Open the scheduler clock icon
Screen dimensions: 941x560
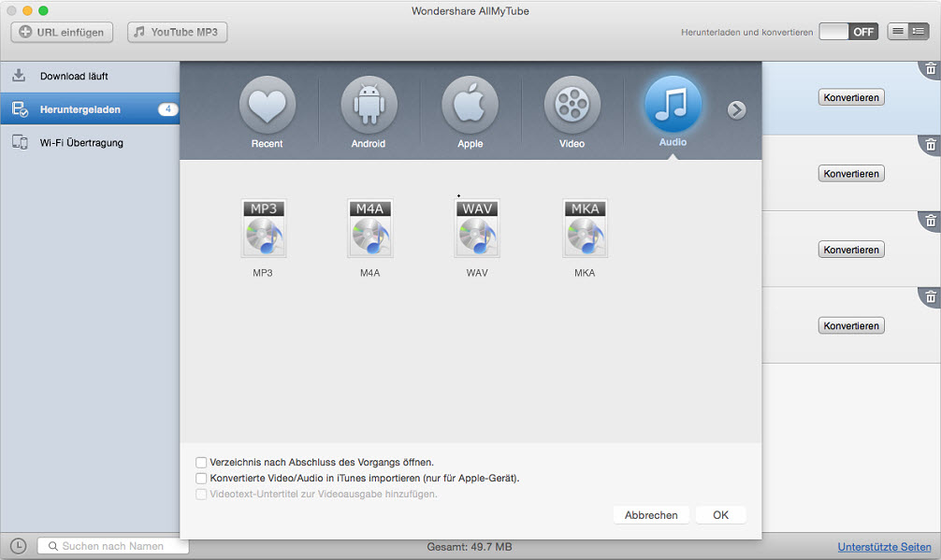tap(18, 546)
